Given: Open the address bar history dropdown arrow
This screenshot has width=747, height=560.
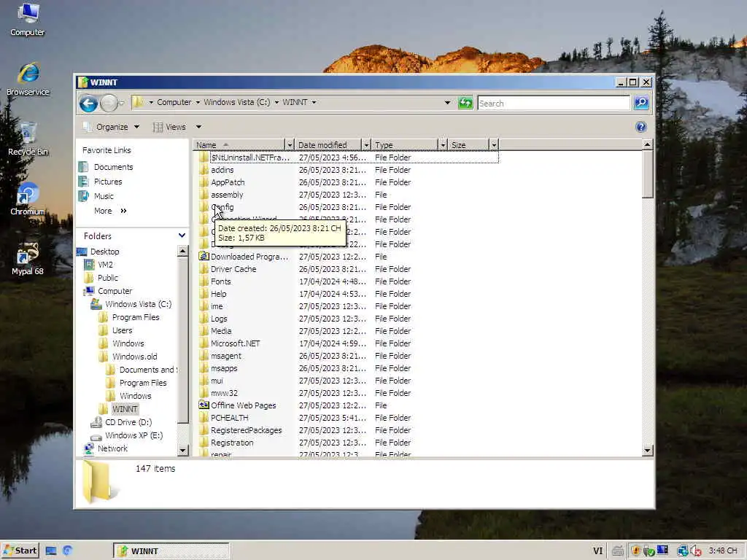Looking at the screenshot, I should pyautogui.click(x=447, y=102).
